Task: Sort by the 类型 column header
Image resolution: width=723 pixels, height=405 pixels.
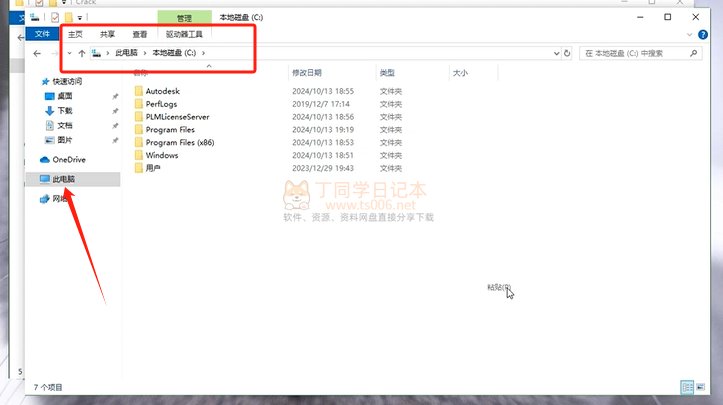Action: (387, 73)
